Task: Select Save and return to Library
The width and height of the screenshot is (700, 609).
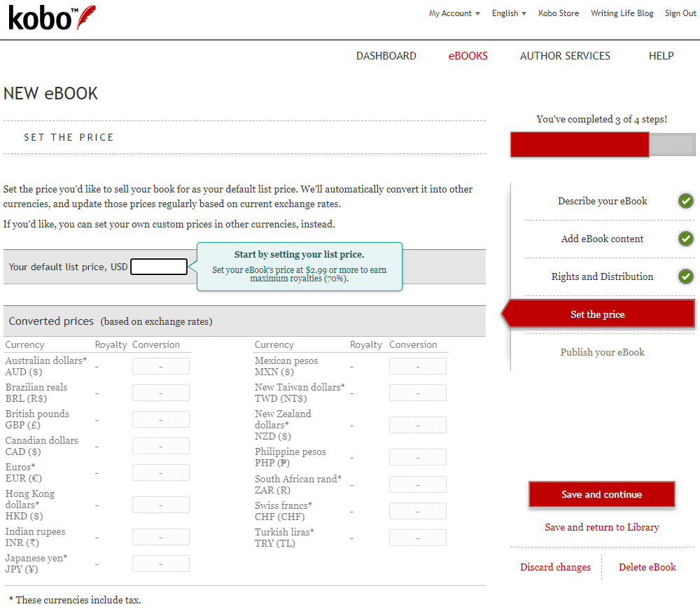Action: point(601,527)
